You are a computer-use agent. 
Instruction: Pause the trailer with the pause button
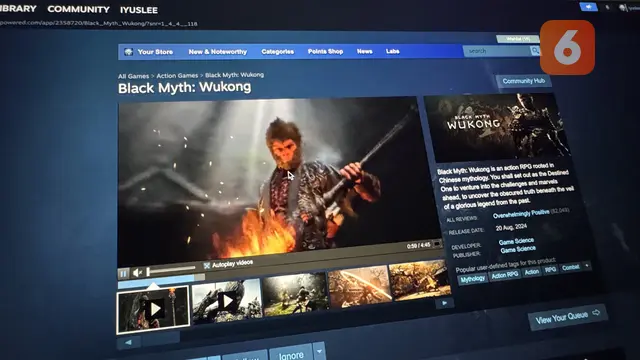[123, 274]
